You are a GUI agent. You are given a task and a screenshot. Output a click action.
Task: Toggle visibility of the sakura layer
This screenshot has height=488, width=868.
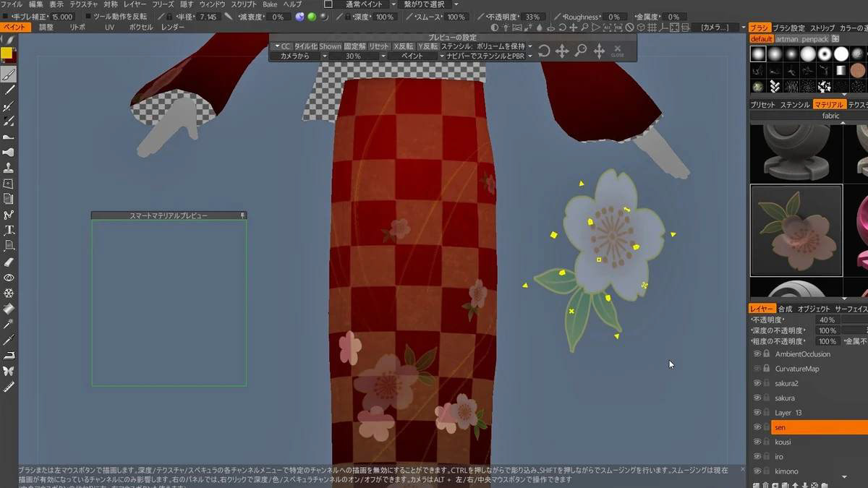click(x=757, y=398)
